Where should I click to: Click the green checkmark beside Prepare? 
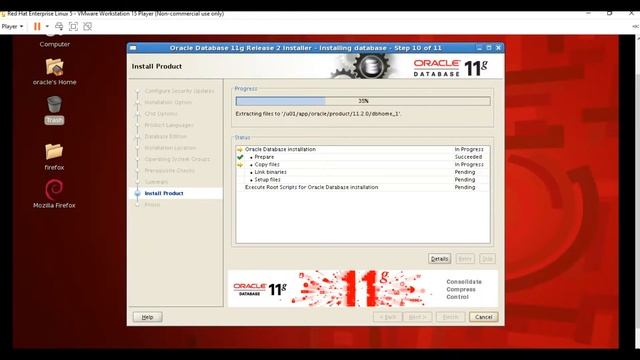[240, 157]
